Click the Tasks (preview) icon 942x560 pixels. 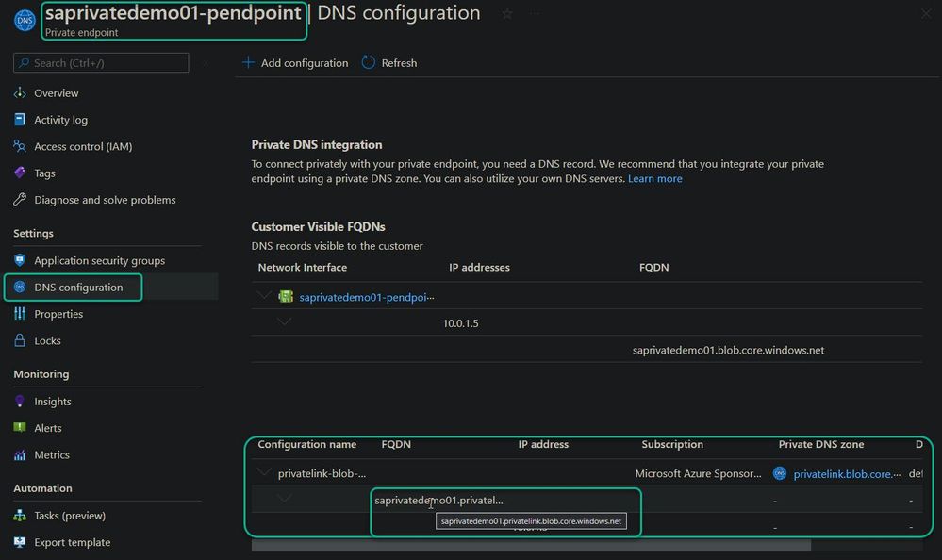(x=20, y=515)
